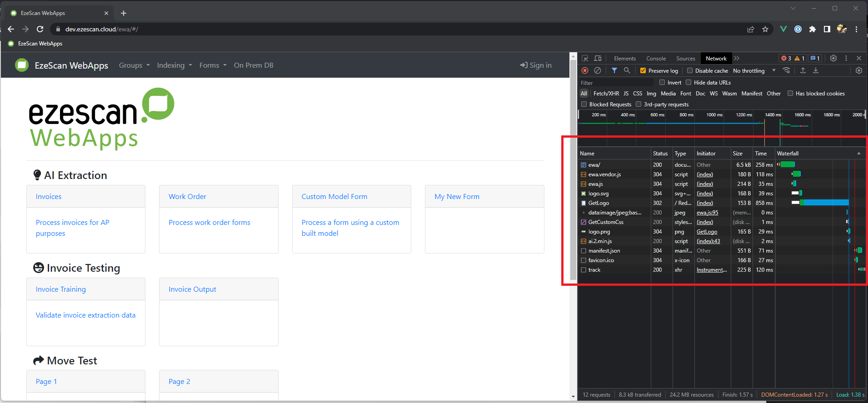Switch to the Console tab
The width and height of the screenshot is (868, 403).
click(656, 58)
